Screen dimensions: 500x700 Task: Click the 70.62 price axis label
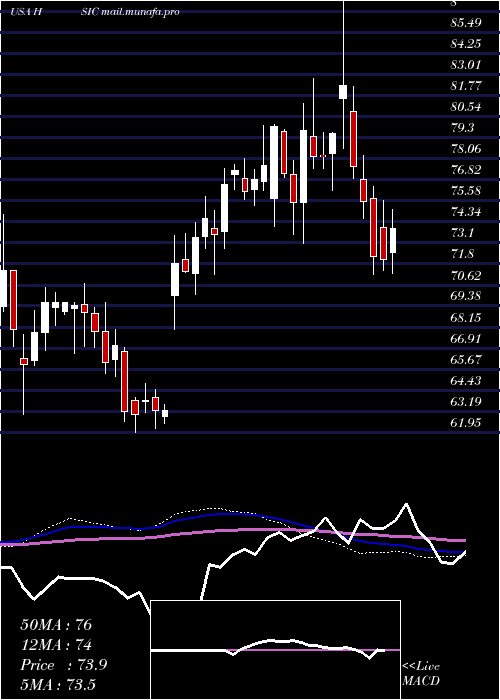pyautogui.click(x=466, y=275)
